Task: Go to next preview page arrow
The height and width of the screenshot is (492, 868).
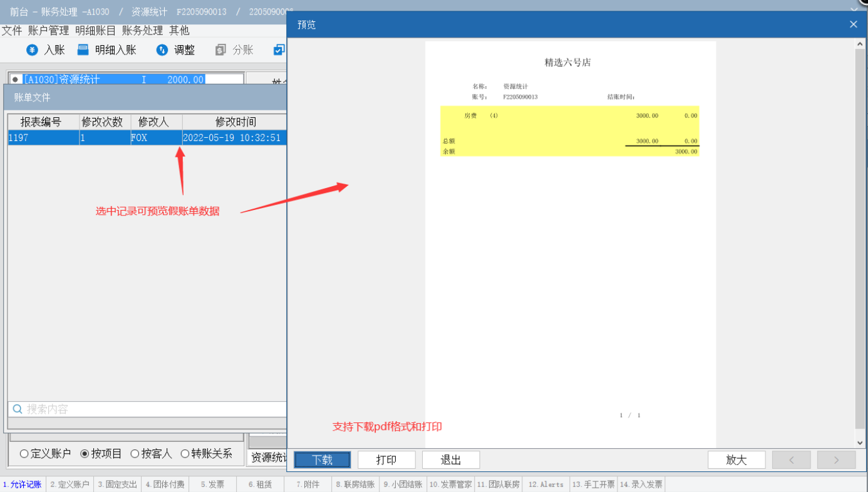Action: tap(836, 460)
